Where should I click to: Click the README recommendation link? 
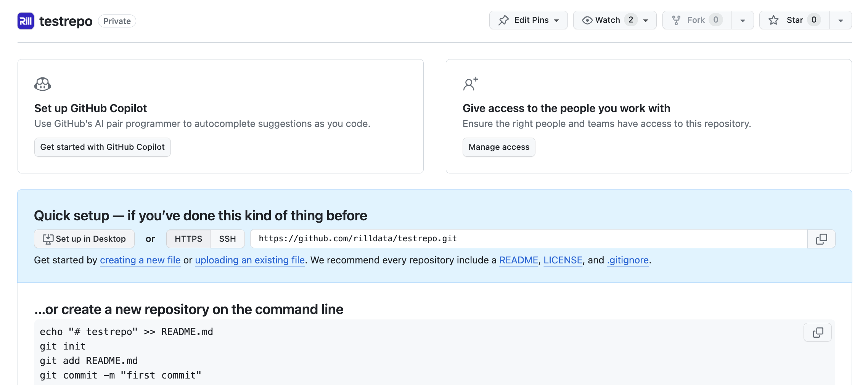click(x=518, y=260)
